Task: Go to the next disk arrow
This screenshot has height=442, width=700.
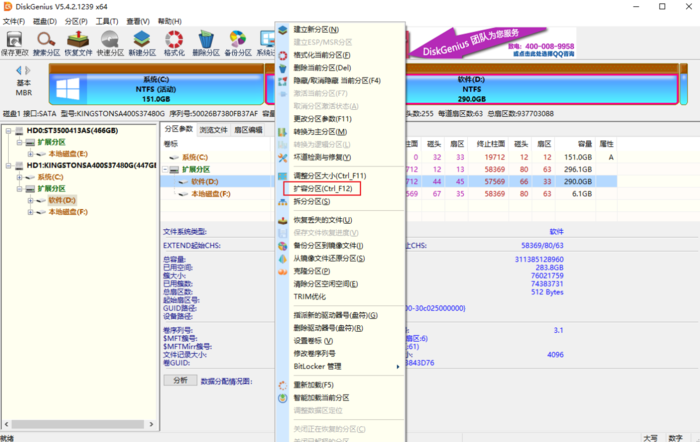Action: 28,70
